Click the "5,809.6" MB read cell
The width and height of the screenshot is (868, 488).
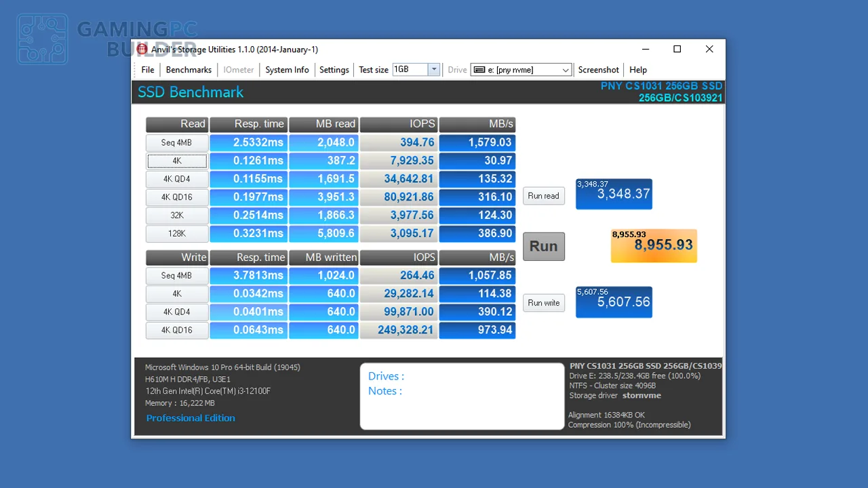click(323, 234)
